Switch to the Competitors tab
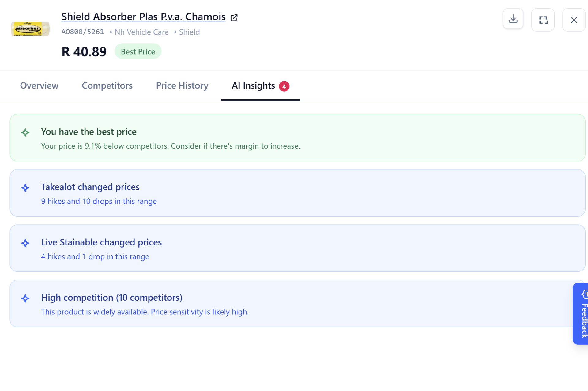 point(107,85)
